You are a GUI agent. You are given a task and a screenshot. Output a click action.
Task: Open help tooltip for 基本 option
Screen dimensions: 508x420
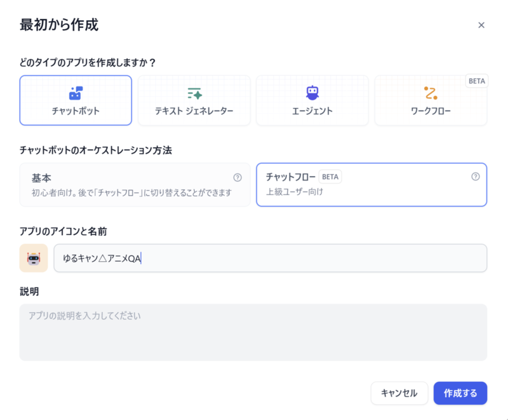point(237,177)
